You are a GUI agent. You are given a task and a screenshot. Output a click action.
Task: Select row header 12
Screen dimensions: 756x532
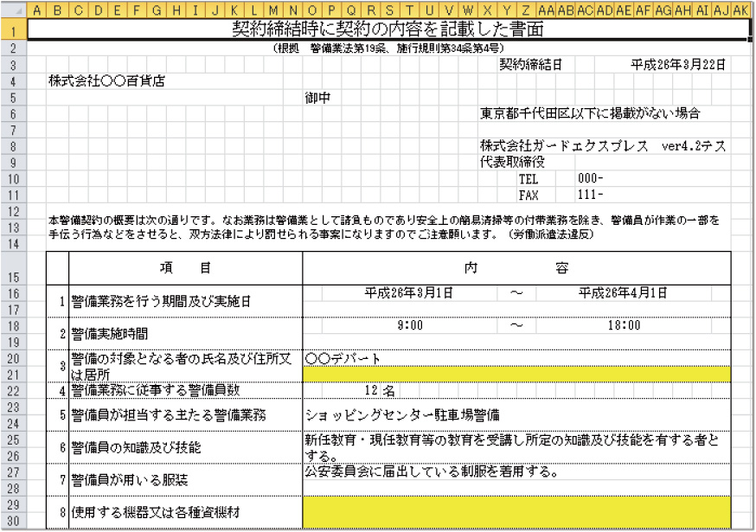(14, 211)
